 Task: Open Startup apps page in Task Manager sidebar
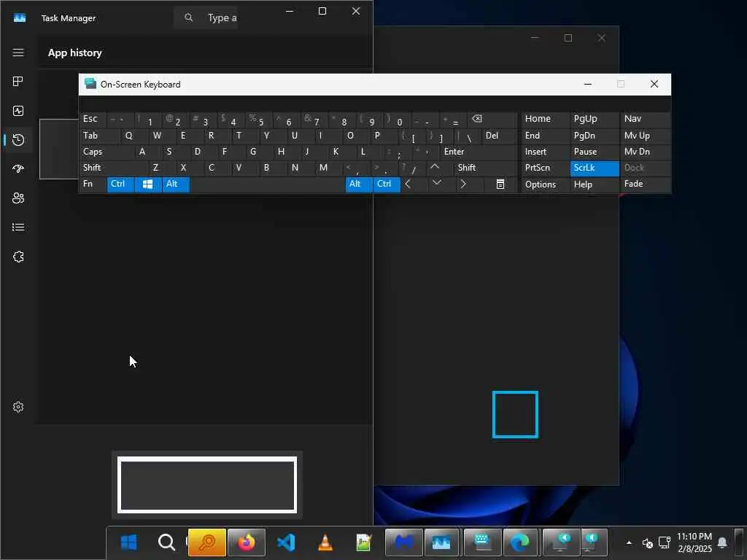coord(18,169)
